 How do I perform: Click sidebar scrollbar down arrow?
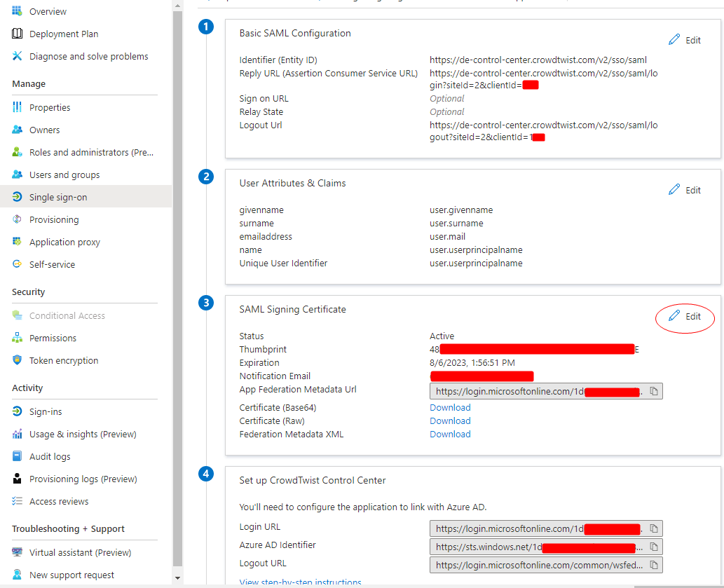tap(178, 578)
